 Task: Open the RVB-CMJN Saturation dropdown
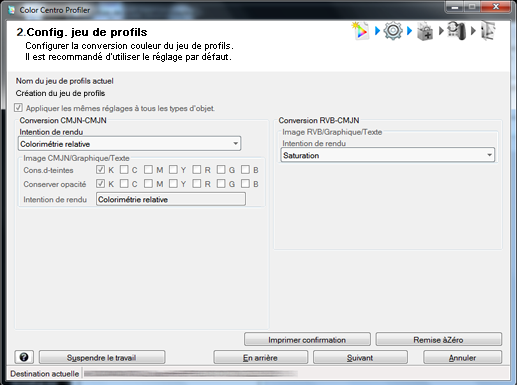tap(388, 155)
